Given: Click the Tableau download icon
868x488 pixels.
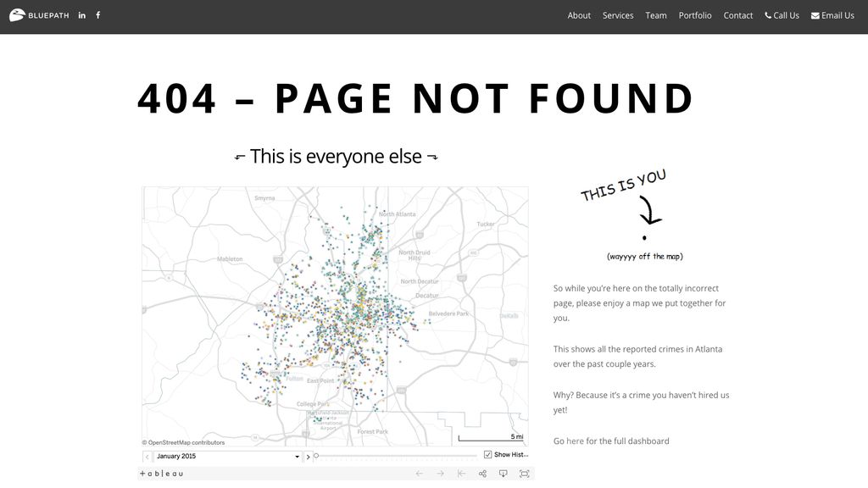Looking at the screenshot, I should (504, 473).
